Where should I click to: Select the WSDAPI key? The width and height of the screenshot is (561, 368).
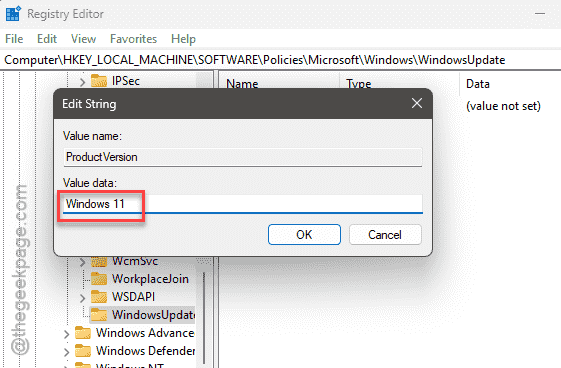133,297
